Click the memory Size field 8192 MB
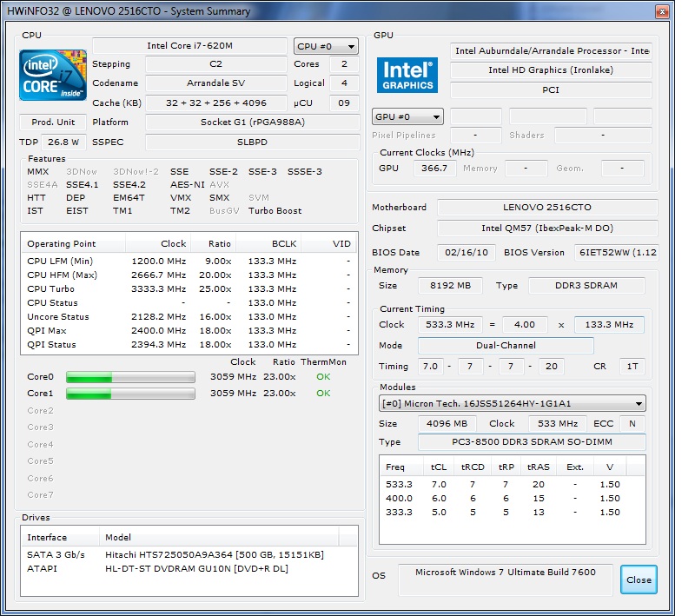The height and width of the screenshot is (616, 695). (450, 286)
